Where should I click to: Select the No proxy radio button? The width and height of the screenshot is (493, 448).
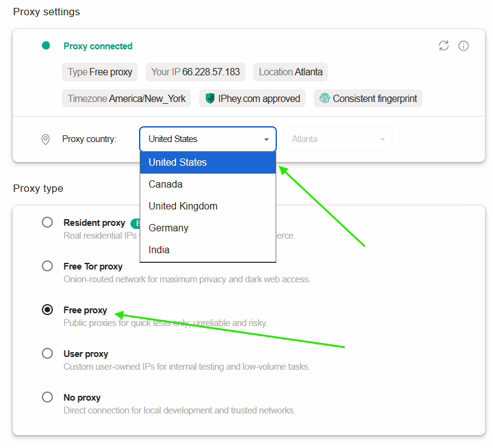[x=47, y=398]
